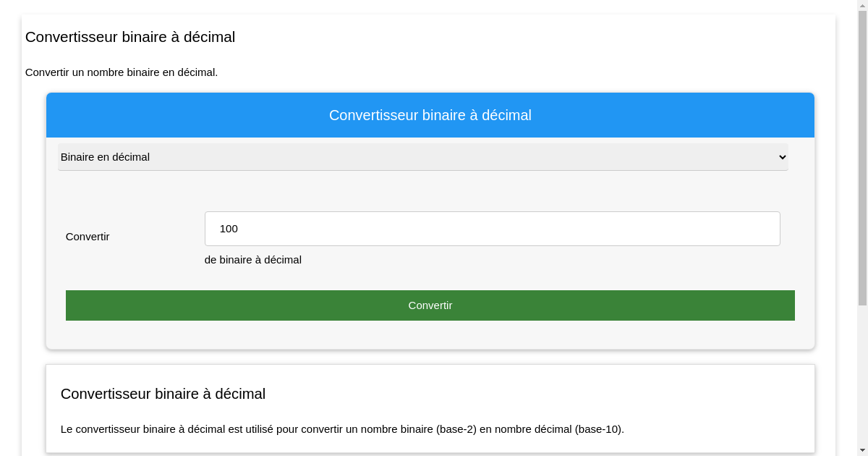
Task: Click inside the converter form card
Action: point(430,195)
